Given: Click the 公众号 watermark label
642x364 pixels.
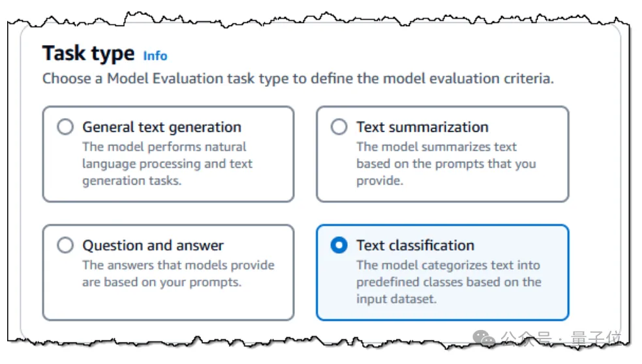Looking at the screenshot, I should (x=526, y=339).
